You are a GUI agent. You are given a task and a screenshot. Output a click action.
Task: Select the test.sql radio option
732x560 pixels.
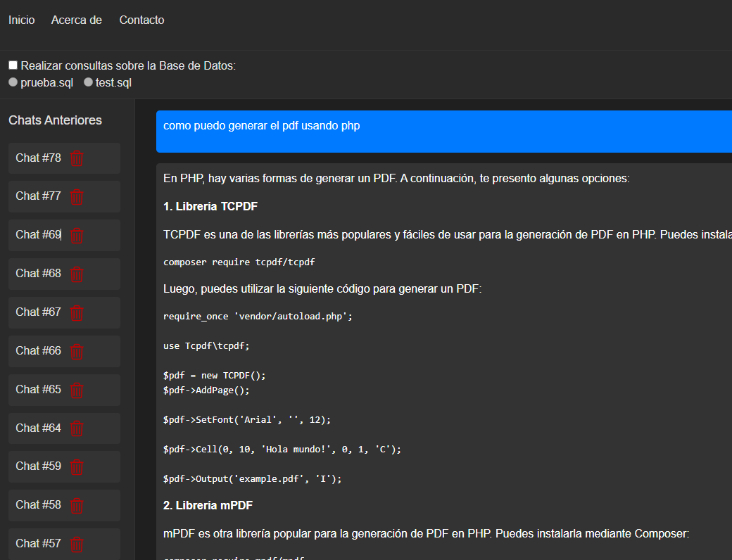coord(88,82)
